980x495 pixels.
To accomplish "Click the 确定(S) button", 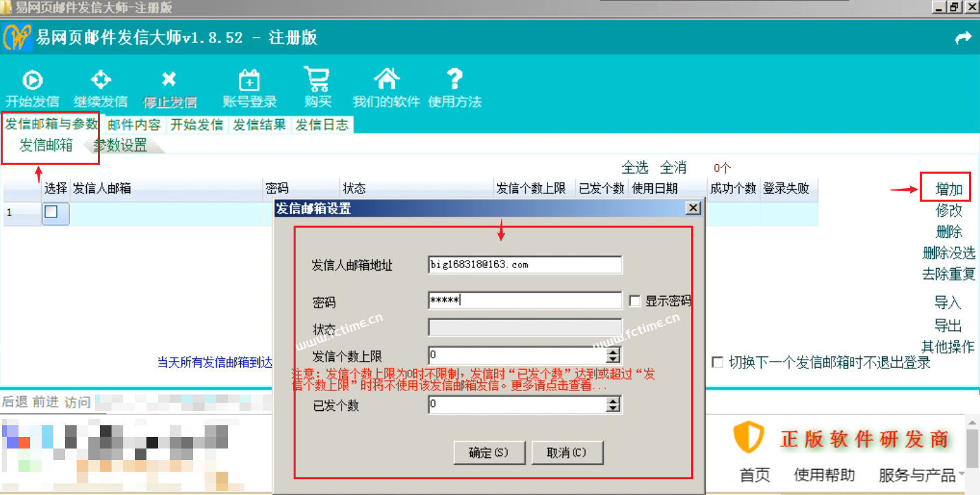I will pyautogui.click(x=489, y=453).
